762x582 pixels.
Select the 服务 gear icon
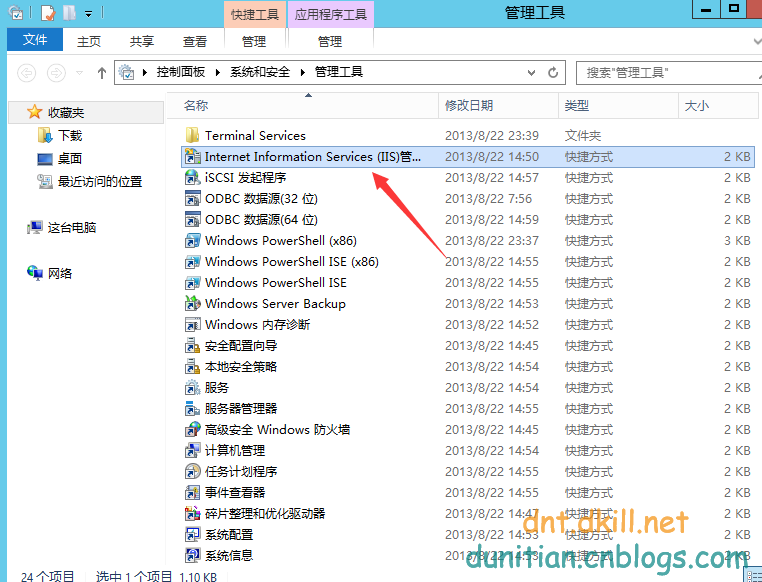pyautogui.click(x=192, y=387)
